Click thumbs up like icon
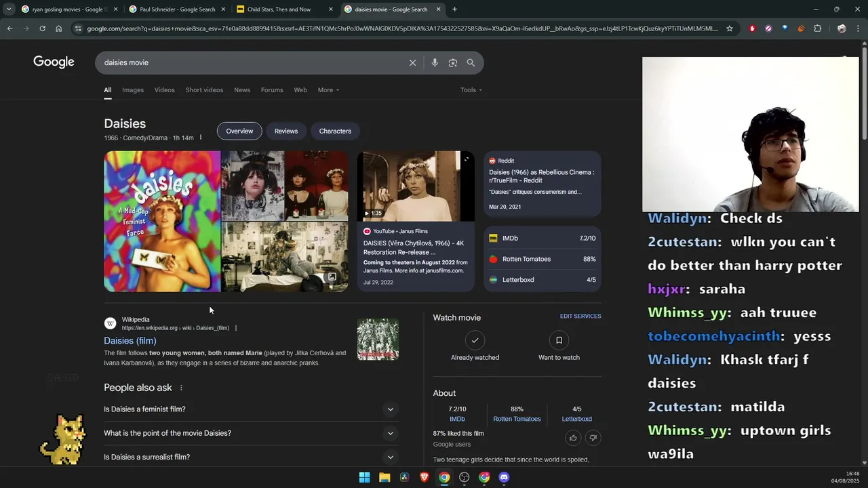The width and height of the screenshot is (868, 488). point(573,438)
